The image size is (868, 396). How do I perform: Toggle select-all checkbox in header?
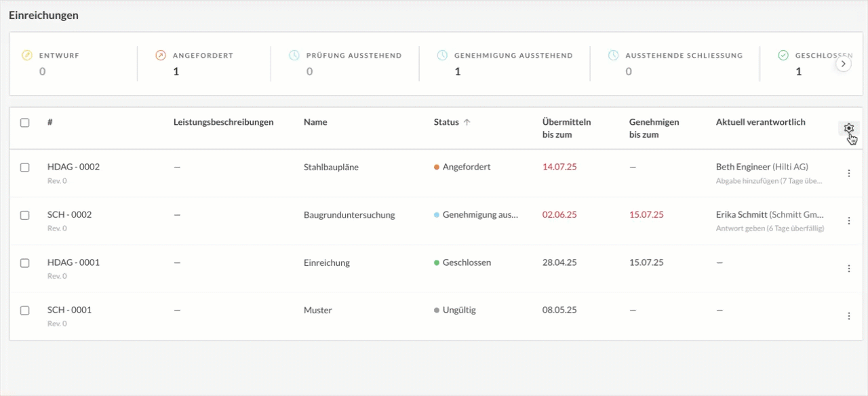coord(25,123)
